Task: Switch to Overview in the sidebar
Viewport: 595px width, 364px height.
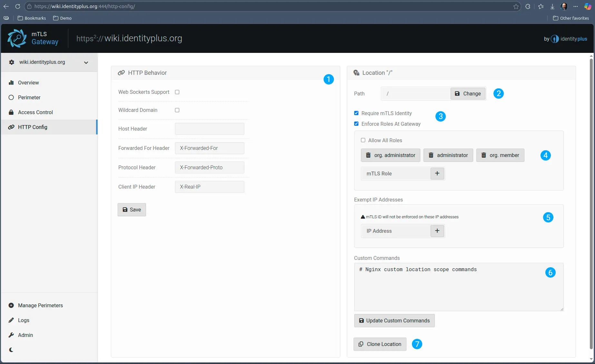Action: pos(28,83)
